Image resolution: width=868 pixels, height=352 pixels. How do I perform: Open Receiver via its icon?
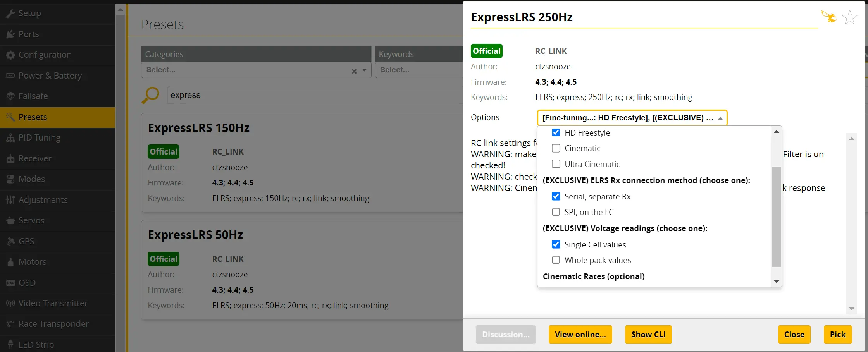[10, 158]
